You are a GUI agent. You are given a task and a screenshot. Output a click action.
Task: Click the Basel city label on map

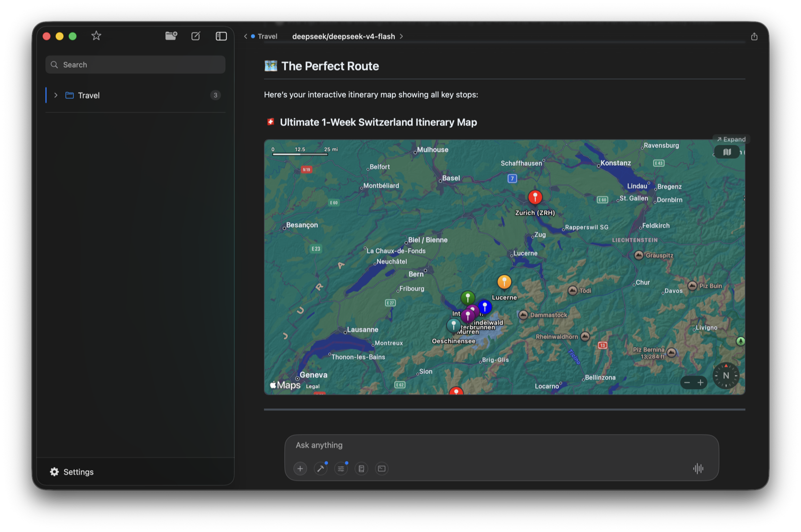click(x=451, y=178)
